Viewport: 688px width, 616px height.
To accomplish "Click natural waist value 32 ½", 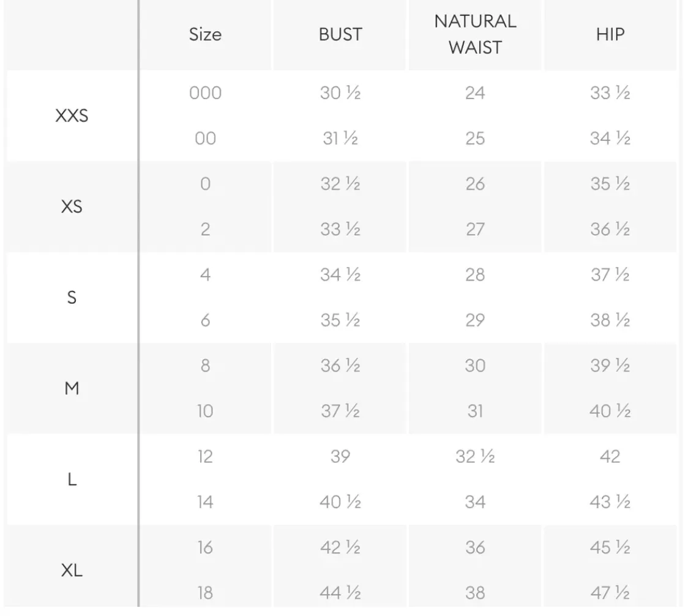I will coord(475,456).
